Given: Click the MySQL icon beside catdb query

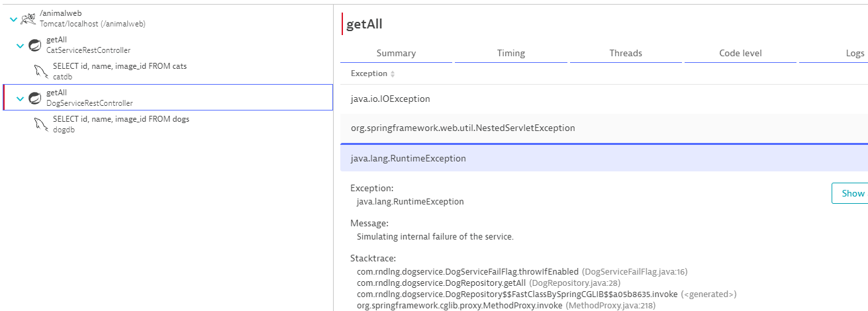Looking at the screenshot, I should click(42, 71).
